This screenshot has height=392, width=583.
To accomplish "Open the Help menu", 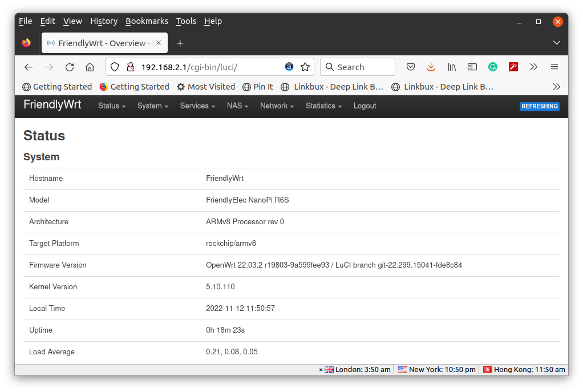I will coord(213,21).
